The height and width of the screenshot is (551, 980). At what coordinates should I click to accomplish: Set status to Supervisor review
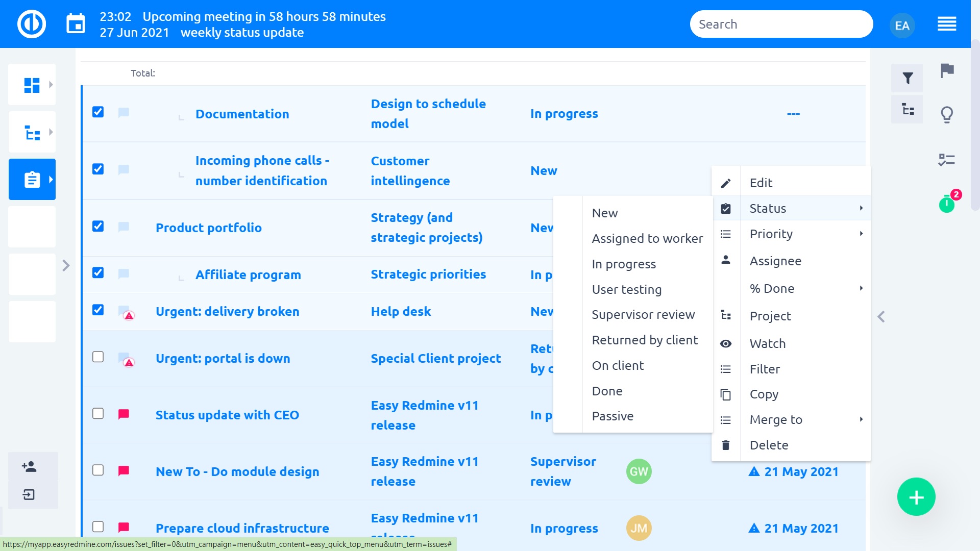tap(643, 315)
